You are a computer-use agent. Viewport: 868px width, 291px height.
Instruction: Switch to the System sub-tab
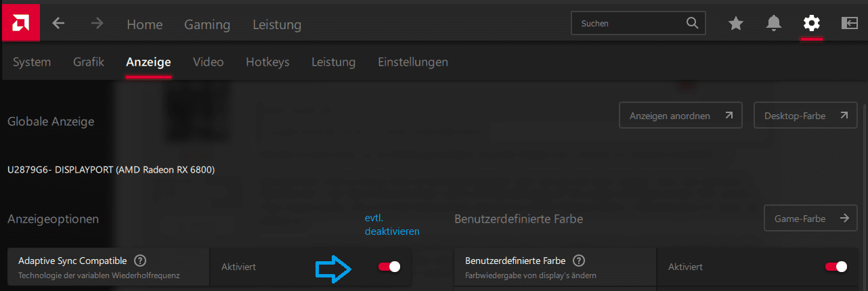click(x=32, y=62)
